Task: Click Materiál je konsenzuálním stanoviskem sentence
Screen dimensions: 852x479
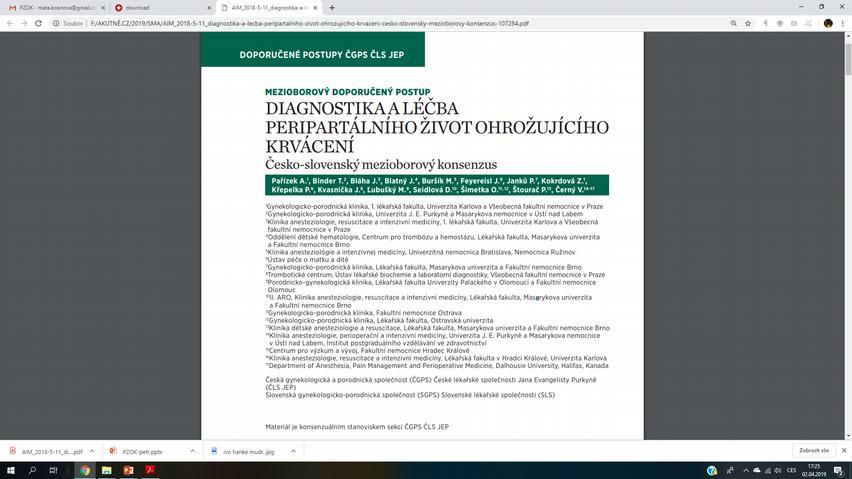Action: tap(357, 427)
